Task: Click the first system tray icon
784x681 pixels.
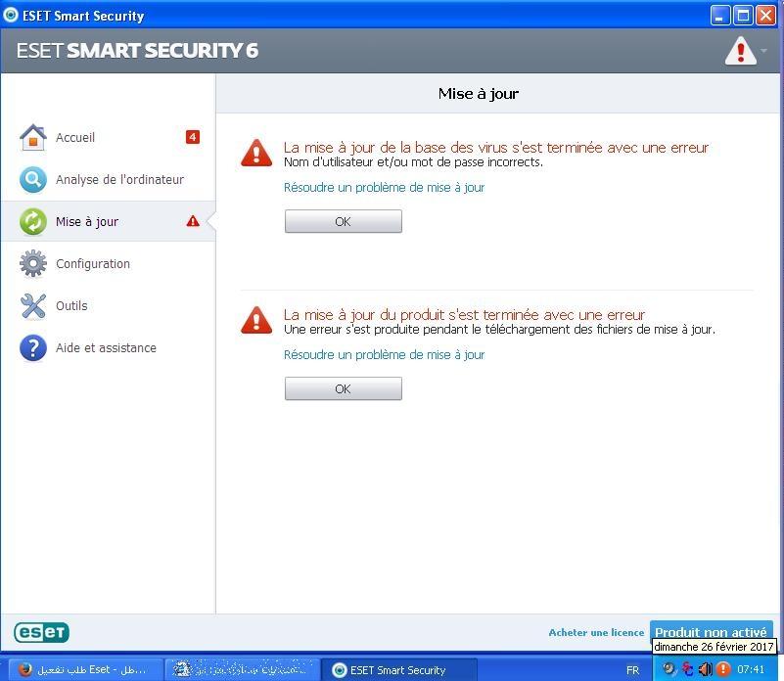Action: (669, 669)
